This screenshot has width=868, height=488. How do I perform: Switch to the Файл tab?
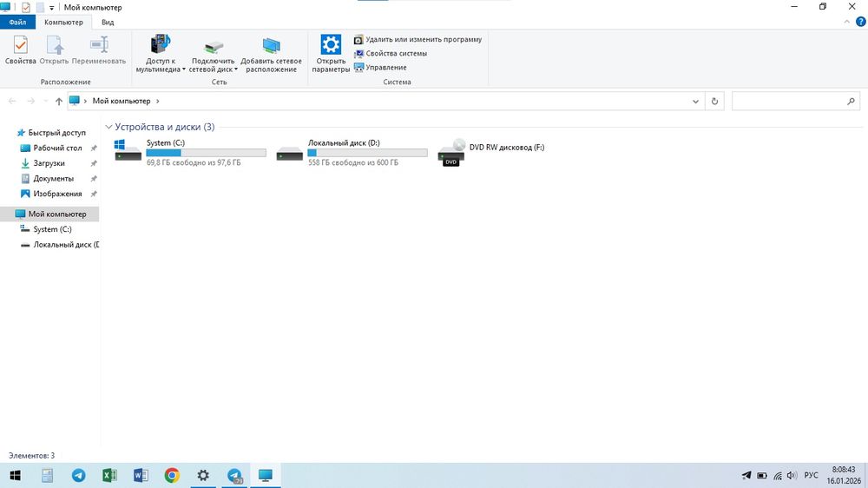[x=17, y=23]
